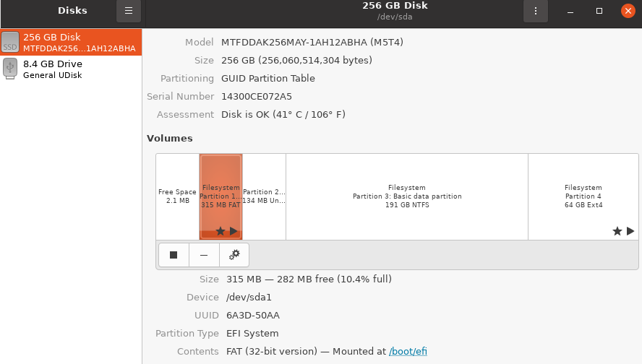Select Partition 1 315 MB FAT volume

click(221, 196)
